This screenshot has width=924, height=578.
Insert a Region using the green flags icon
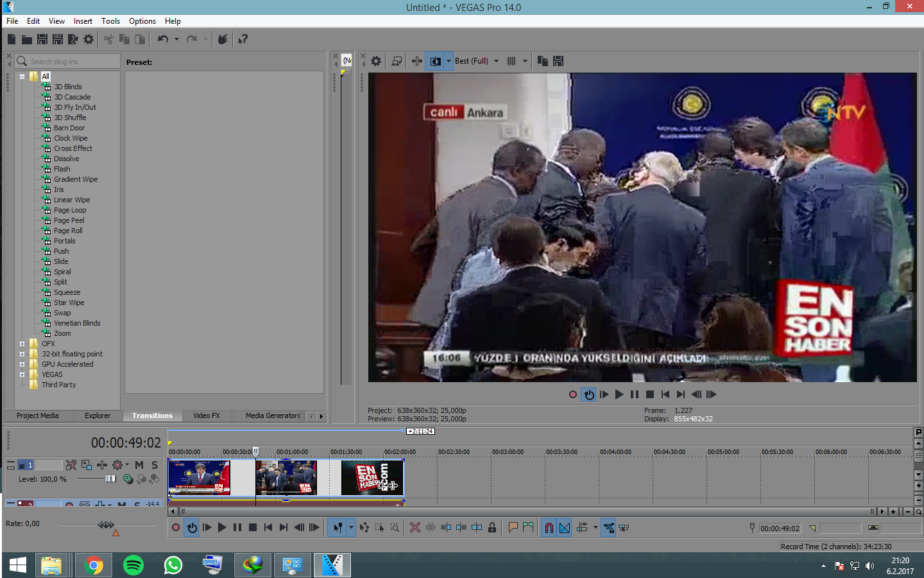point(528,527)
